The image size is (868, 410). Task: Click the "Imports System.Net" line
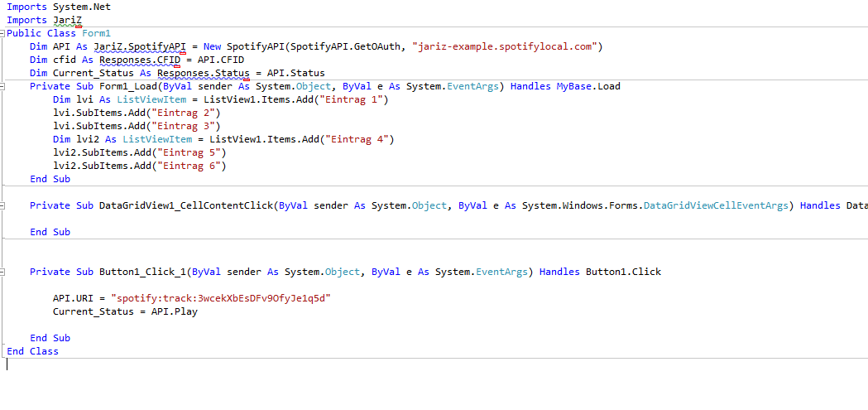(59, 7)
